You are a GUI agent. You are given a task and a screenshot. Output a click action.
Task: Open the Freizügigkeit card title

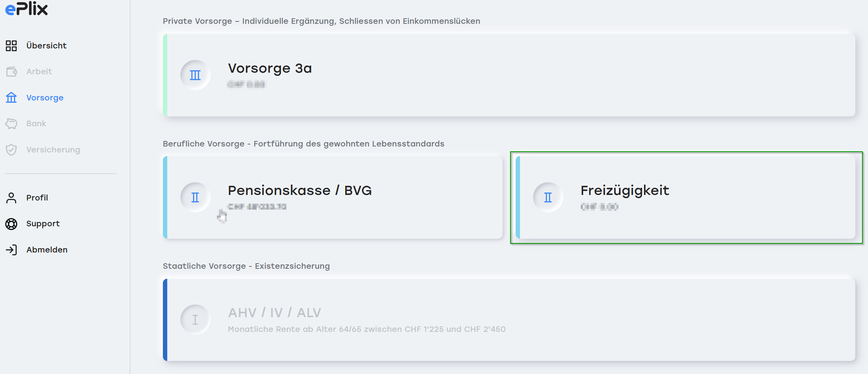(625, 191)
